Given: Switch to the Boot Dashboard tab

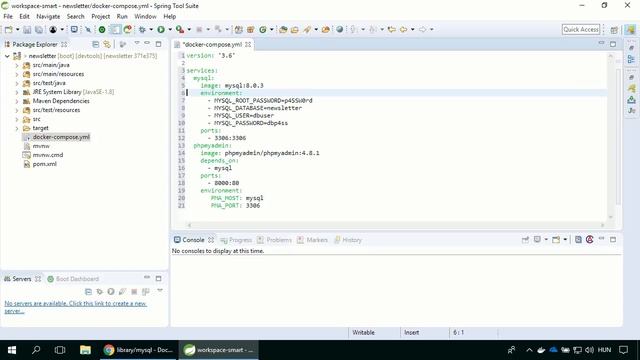Looking at the screenshot, I should (73, 279).
